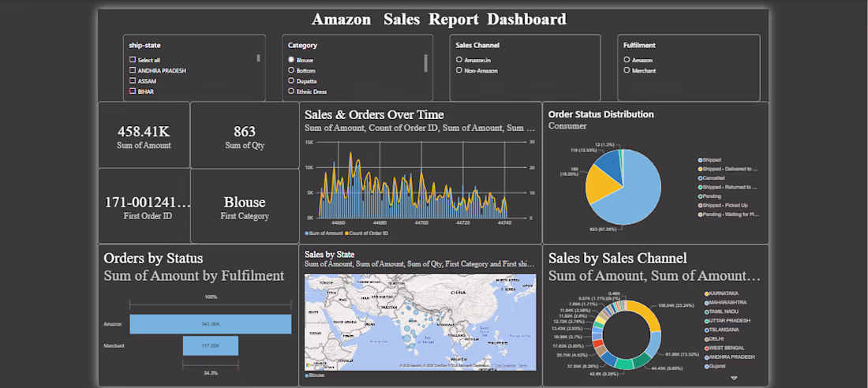Select Merchant fulfilment radio button
The height and width of the screenshot is (388, 868).
point(627,70)
